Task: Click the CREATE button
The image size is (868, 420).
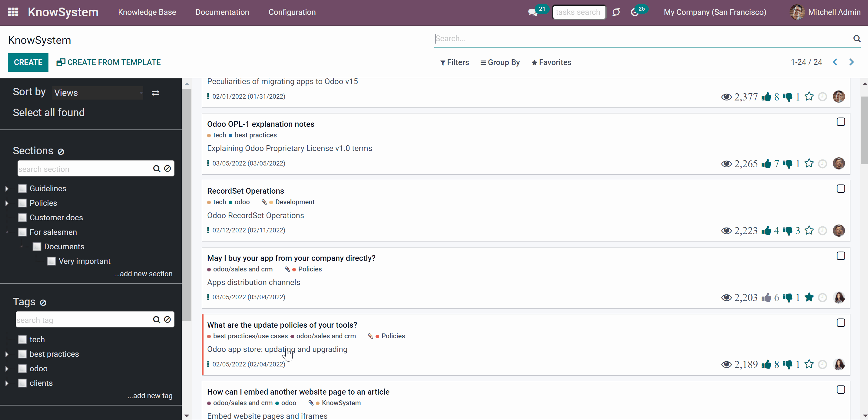Action: (28, 63)
